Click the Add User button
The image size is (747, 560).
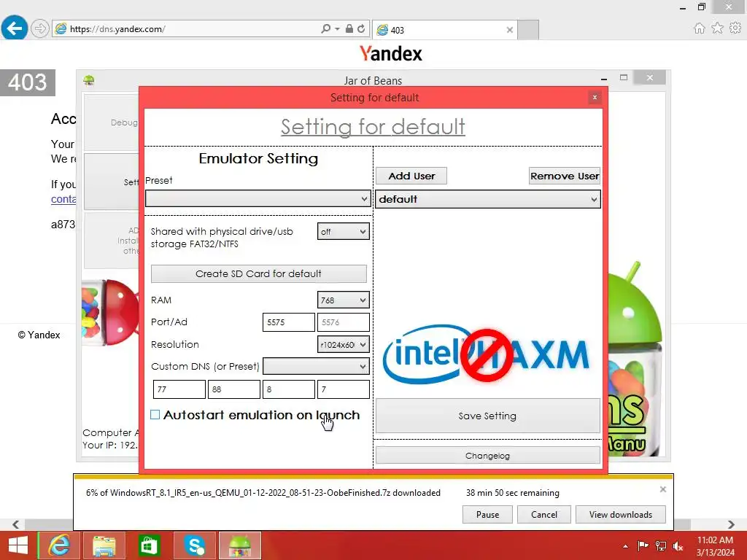click(411, 176)
